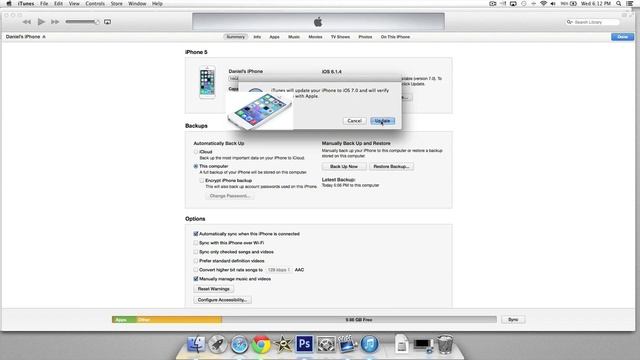Open the Help menu
This screenshot has width=640, height=360.
157,4
